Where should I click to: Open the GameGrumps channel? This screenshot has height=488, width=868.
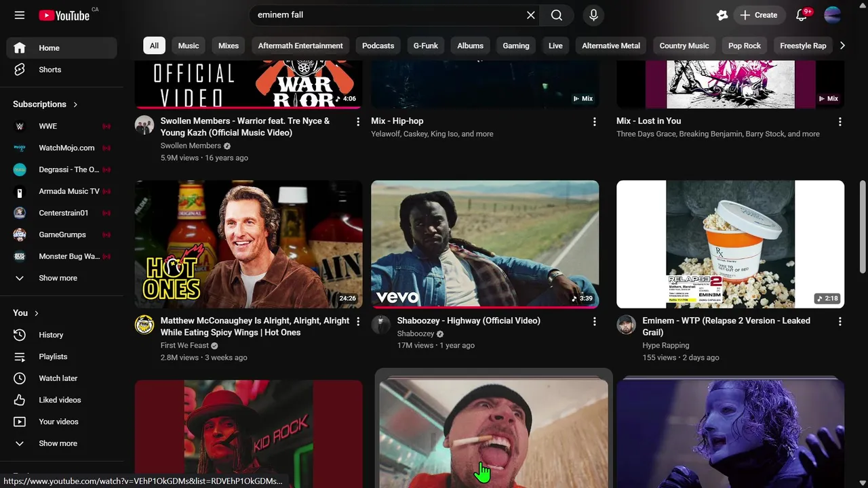point(62,235)
